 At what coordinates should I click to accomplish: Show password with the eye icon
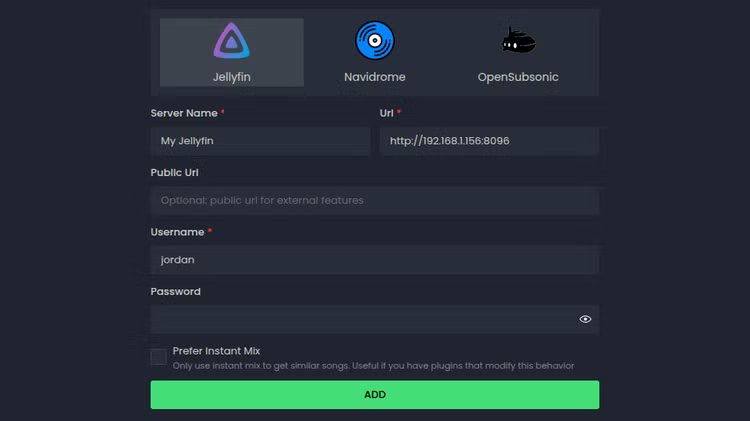(585, 319)
